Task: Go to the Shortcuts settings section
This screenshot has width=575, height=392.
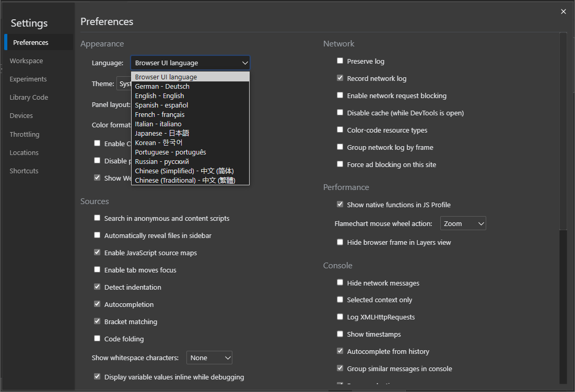Action: tap(24, 171)
